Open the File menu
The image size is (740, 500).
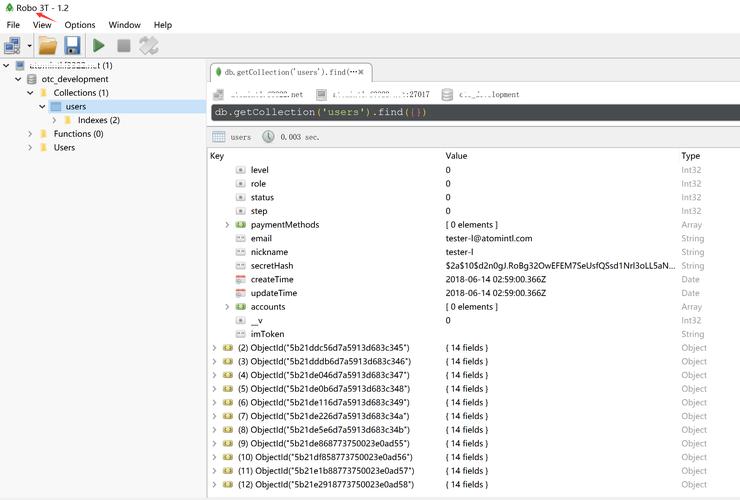pos(13,25)
